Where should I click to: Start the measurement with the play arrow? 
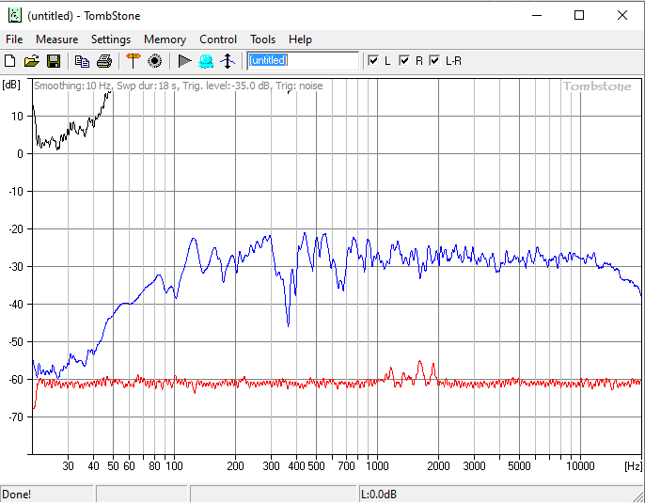coord(185,61)
